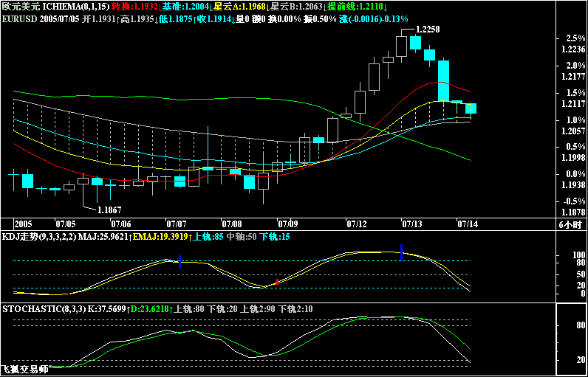Click the 6小时 timeframe label

point(572,224)
